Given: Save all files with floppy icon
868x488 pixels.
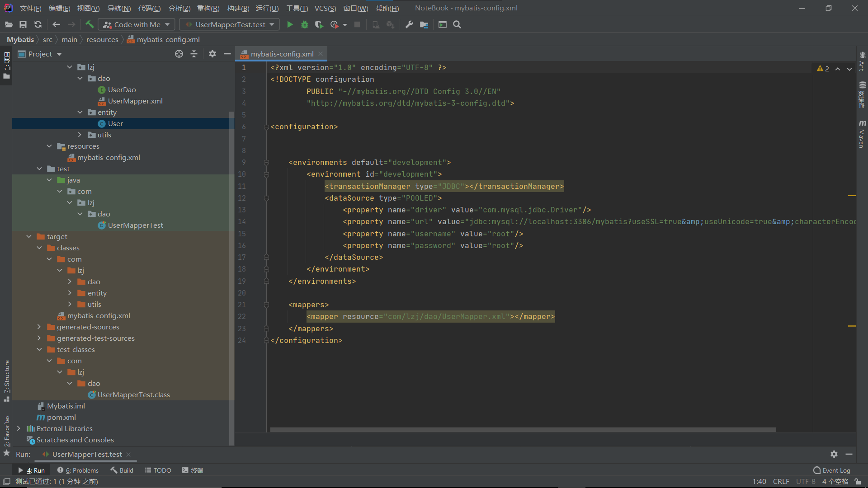Looking at the screenshot, I should pos(23,24).
